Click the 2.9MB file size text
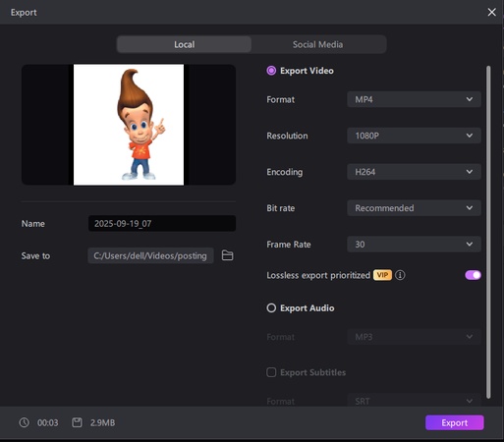Image resolution: width=504 pixels, height=442 pixels. pyautogui.click(x=102, y=422)
